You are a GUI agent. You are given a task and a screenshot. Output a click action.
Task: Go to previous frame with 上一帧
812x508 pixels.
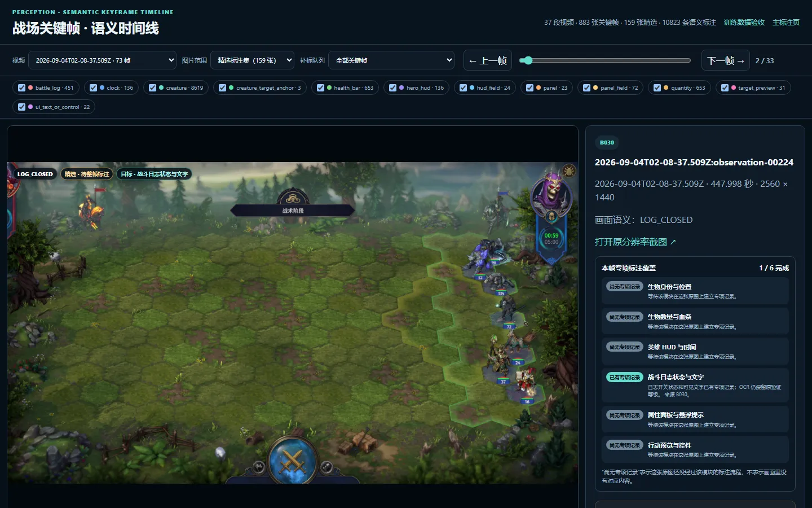[x=488, y=60]
